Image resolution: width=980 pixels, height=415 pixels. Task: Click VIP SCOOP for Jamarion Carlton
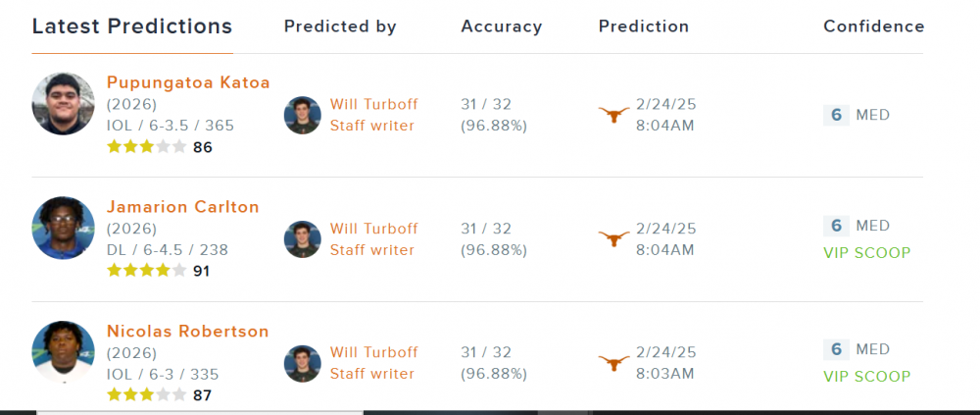point(866,253)
